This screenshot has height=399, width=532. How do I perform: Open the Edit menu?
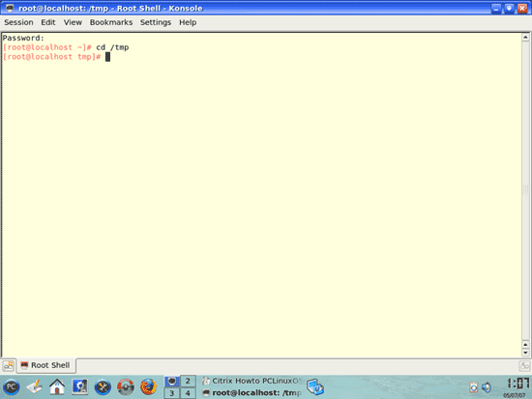[x=48, y=22]
